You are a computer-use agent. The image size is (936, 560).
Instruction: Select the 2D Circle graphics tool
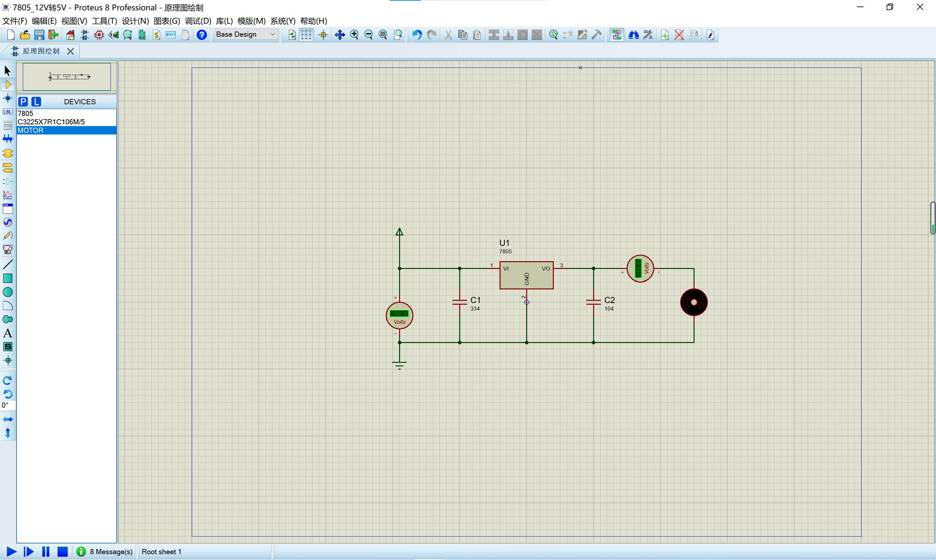7,292
